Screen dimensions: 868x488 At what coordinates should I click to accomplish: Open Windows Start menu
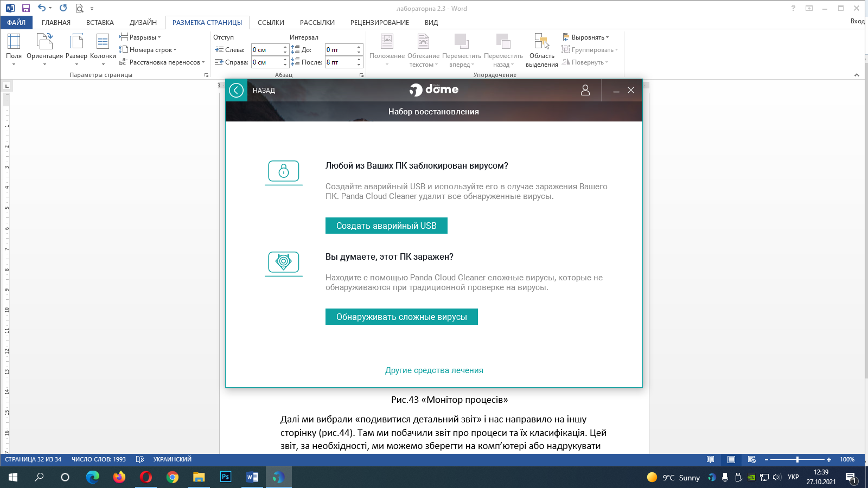13,477
